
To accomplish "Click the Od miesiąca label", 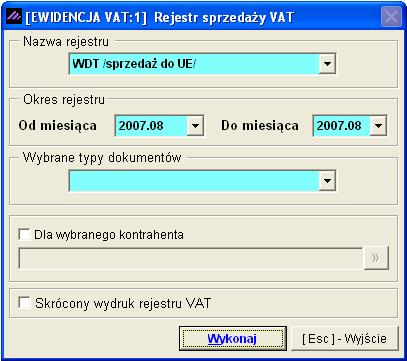I will (x=58, y=126).
